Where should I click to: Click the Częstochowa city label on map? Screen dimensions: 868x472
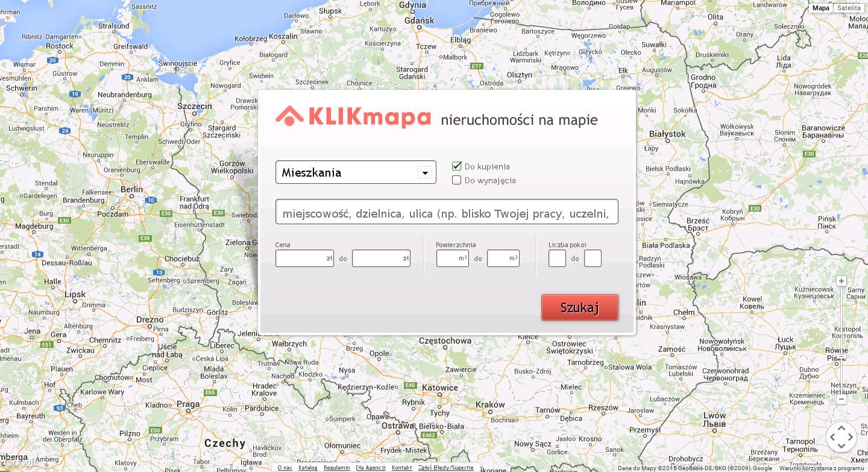[x=445, y=341]
